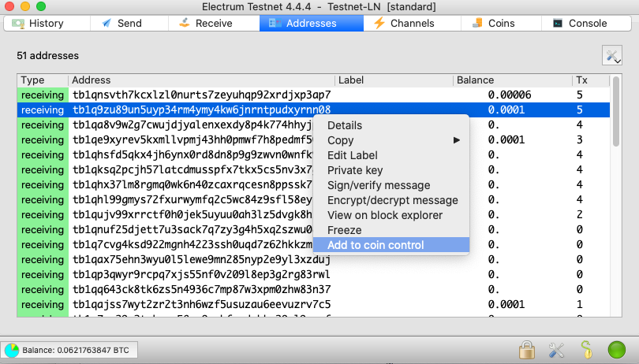The image size is (639, 364).
Task: Open preferences via status bar tools icon
Action: (556, 350)
